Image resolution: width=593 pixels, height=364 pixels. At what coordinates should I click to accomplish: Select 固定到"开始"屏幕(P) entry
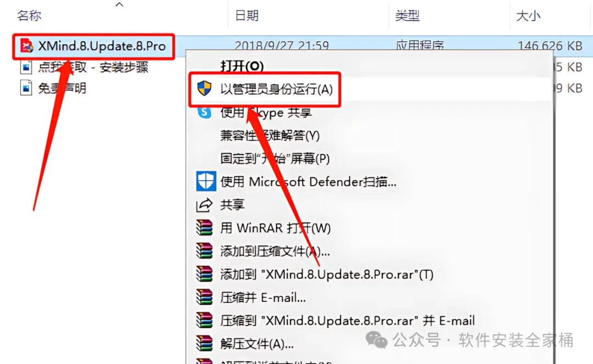(275, 158)
